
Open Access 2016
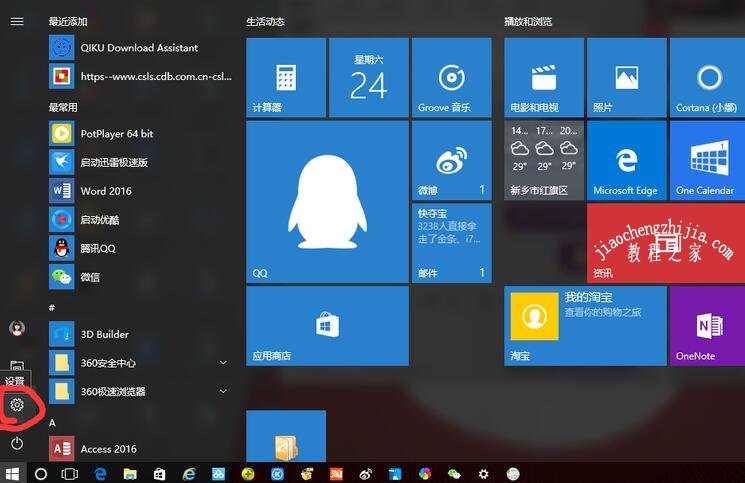pos(142,449)
